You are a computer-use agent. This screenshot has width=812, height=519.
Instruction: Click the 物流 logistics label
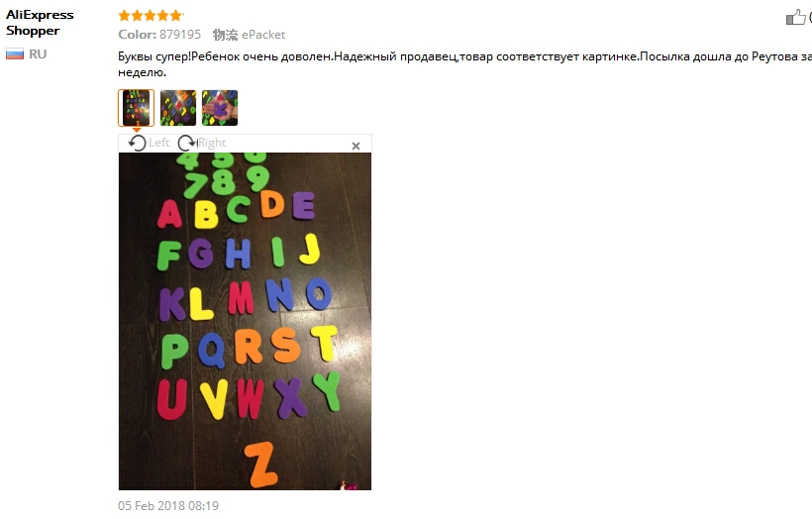tap(225, 35)
